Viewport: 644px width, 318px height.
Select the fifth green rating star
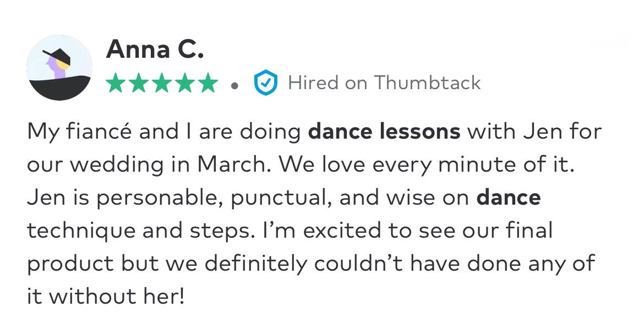click(x=208, y=83)
